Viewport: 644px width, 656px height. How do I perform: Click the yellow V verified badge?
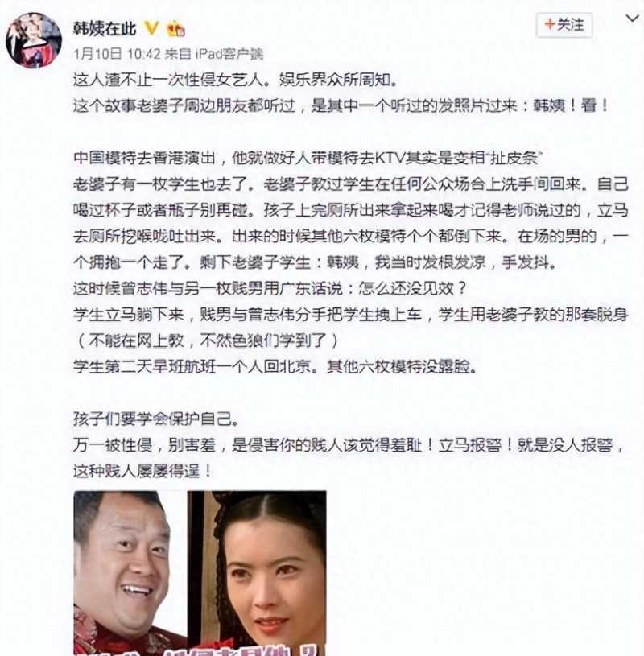(151, 28)
